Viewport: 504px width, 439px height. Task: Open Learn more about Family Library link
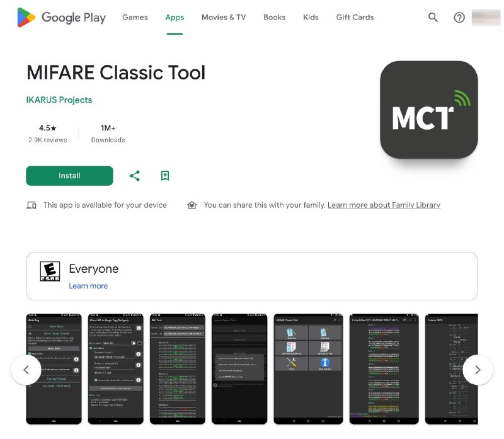click(x=384, y=205)
